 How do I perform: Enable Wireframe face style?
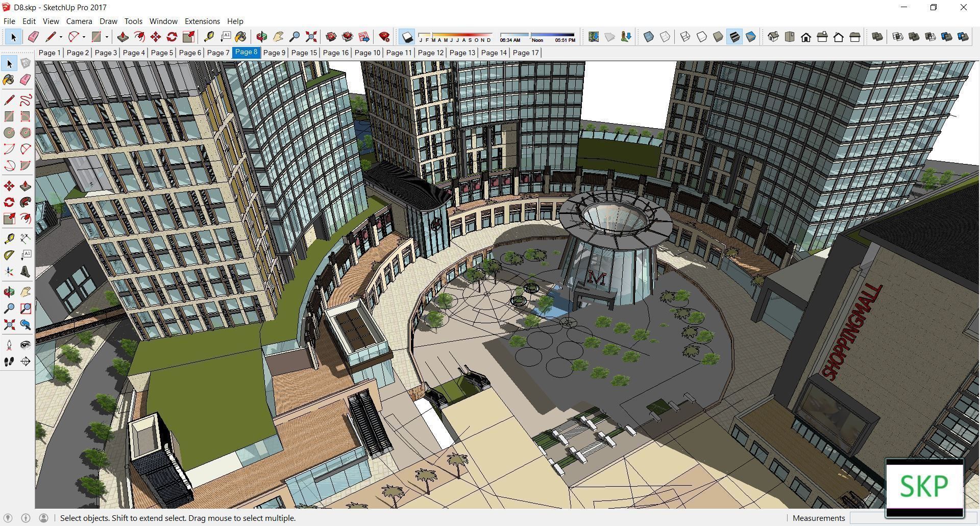[685, 37]
